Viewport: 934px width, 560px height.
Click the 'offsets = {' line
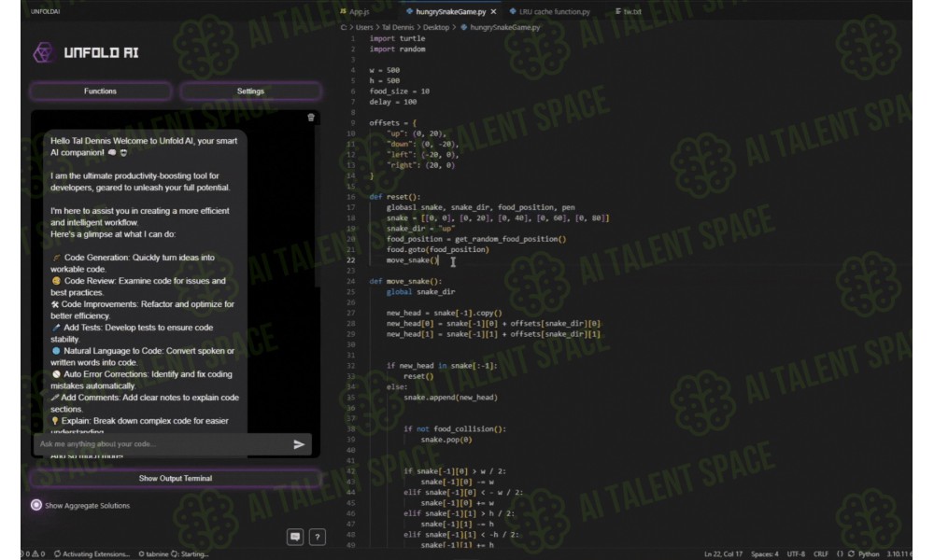(x=392, y=123)
